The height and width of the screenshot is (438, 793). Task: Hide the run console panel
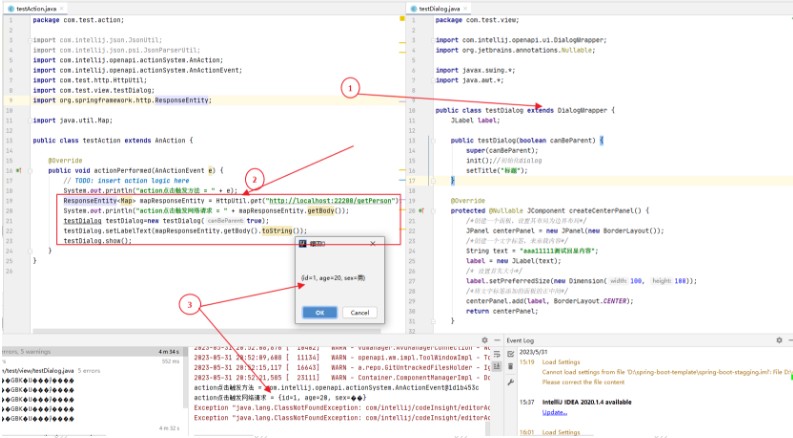tap(497, 340)
